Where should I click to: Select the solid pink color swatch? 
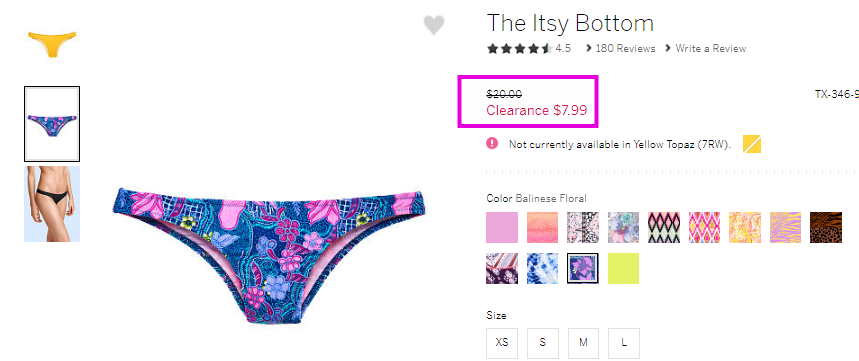(x=502, y=227)
